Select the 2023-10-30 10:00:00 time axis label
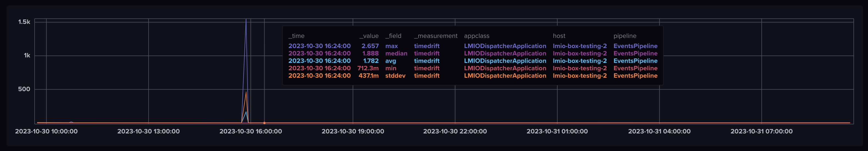 pyautogui.click(x=46, y=132)
